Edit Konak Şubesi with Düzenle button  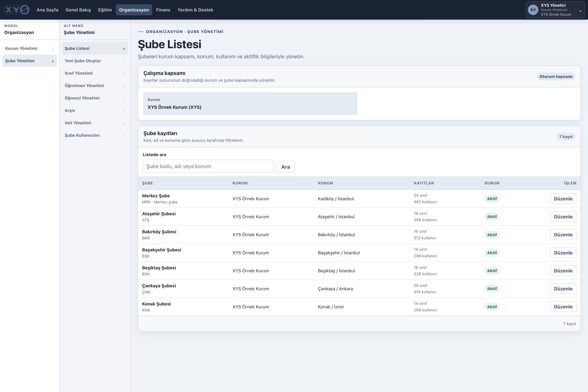point(563,307)
